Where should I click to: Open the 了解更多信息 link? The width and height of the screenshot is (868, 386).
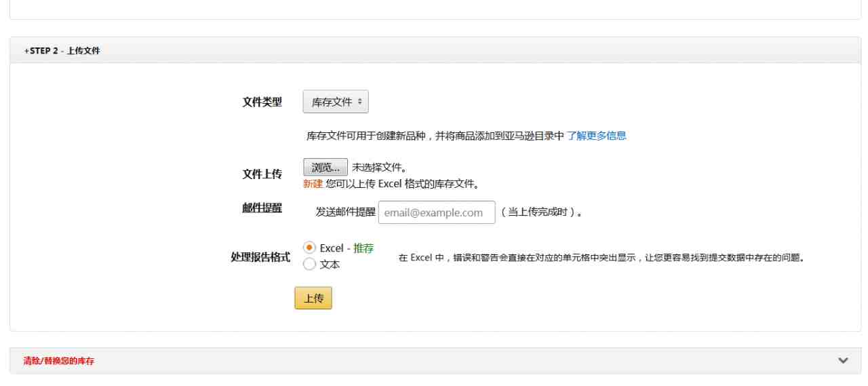point(597,136)
